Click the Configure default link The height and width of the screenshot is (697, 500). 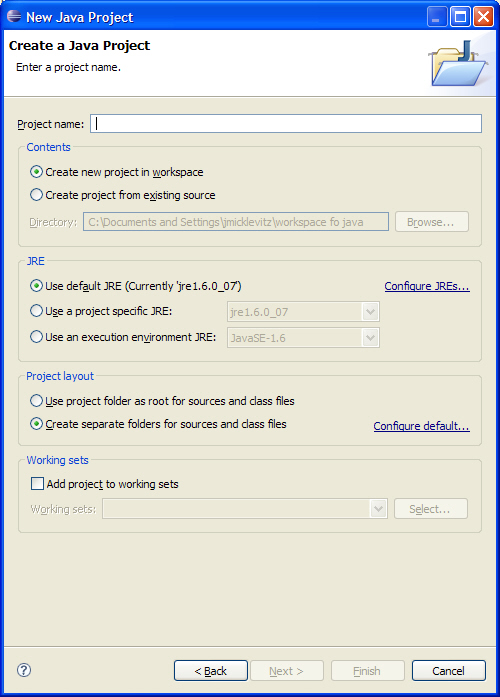[421, 426]
